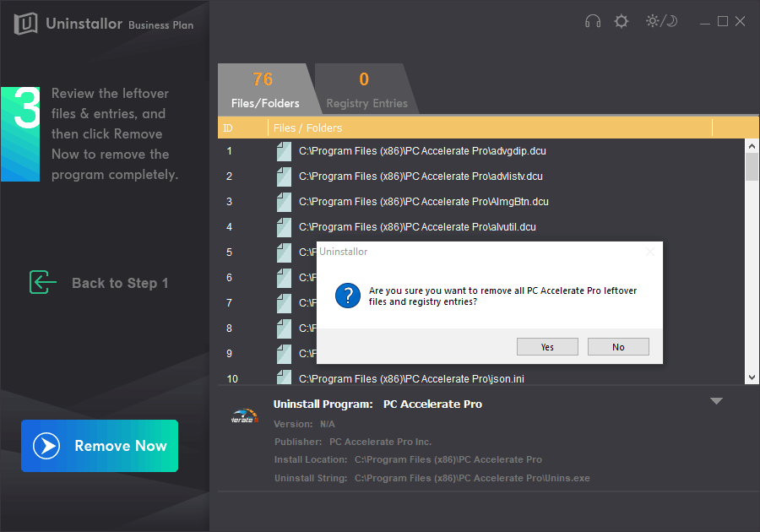Close the Uninstallor confirmation dialog
The image size is (760, 532).
tap(650, 252)
